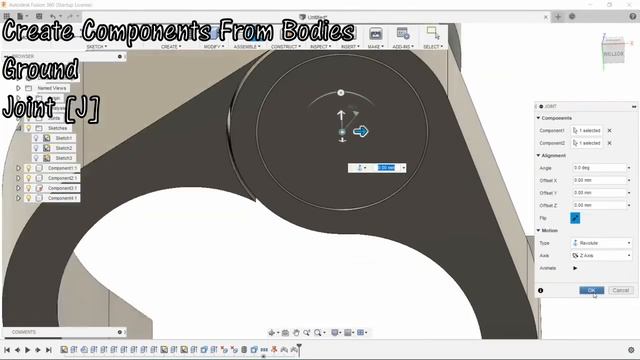Clear the Component2 selection with X
Viewport: 640px width, 360px height.
(x=609, y=143)
